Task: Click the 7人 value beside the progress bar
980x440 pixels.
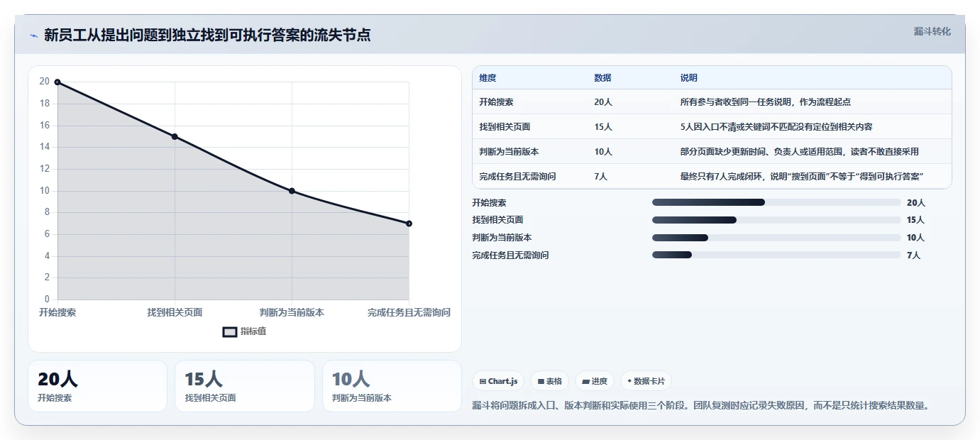Action: pyautogui.click(x=913, y=255)
